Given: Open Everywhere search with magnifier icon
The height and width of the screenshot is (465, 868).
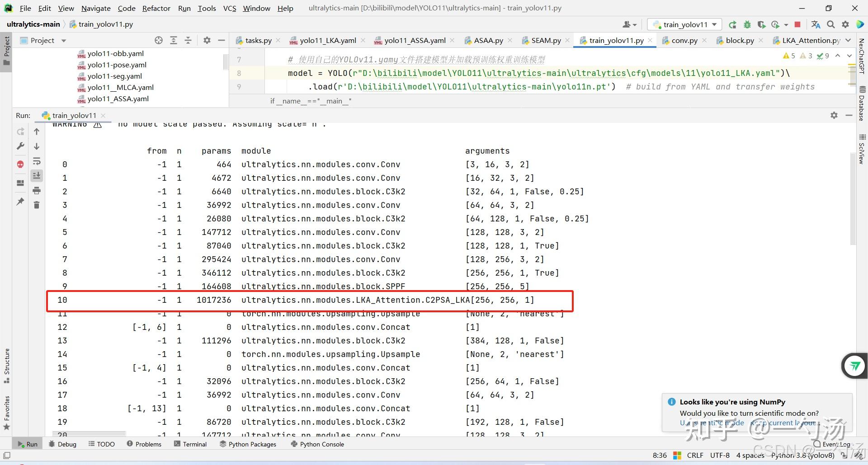Looking at the screenshot, I should point(831,24).
